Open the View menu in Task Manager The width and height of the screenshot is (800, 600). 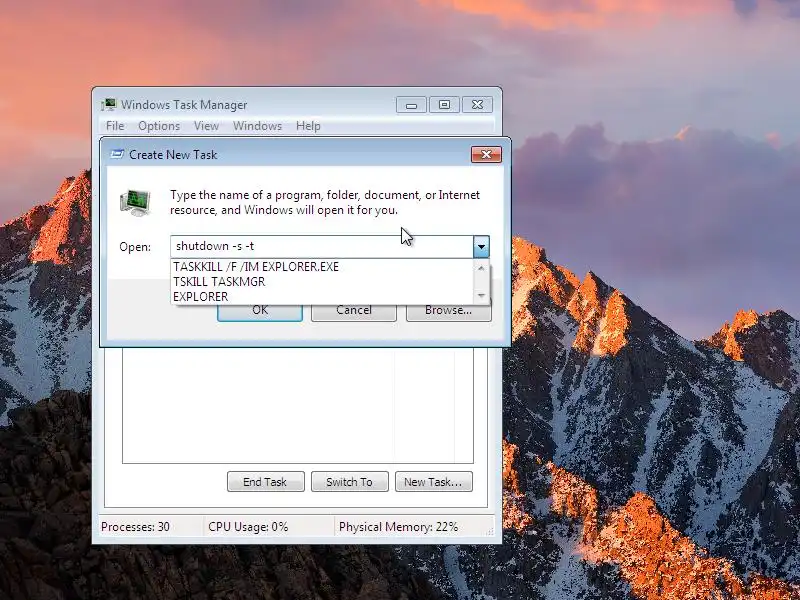(206, 126)
